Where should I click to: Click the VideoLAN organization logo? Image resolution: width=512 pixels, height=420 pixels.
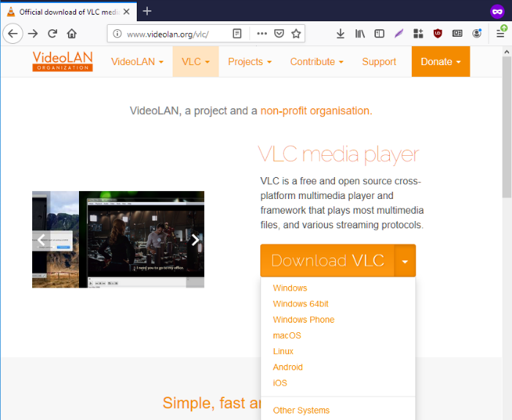click(x=63, y=61)
